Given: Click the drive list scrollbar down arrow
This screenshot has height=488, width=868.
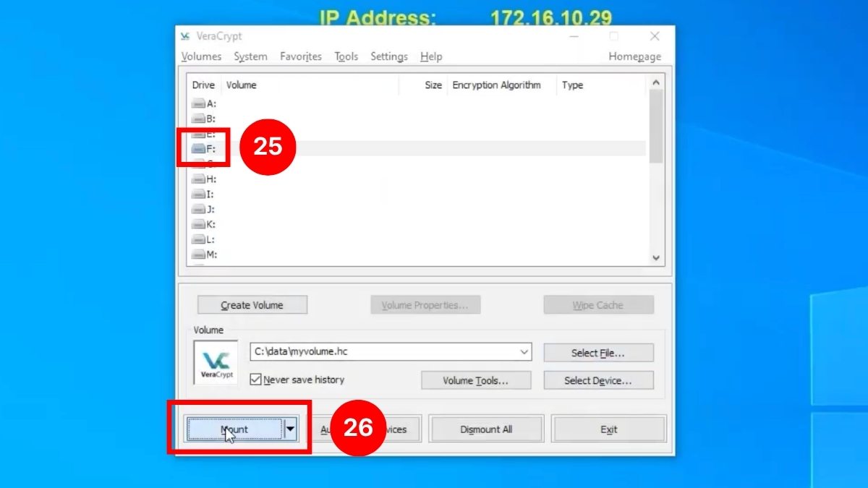Looking at the screenshot, I should coord(656,257).
